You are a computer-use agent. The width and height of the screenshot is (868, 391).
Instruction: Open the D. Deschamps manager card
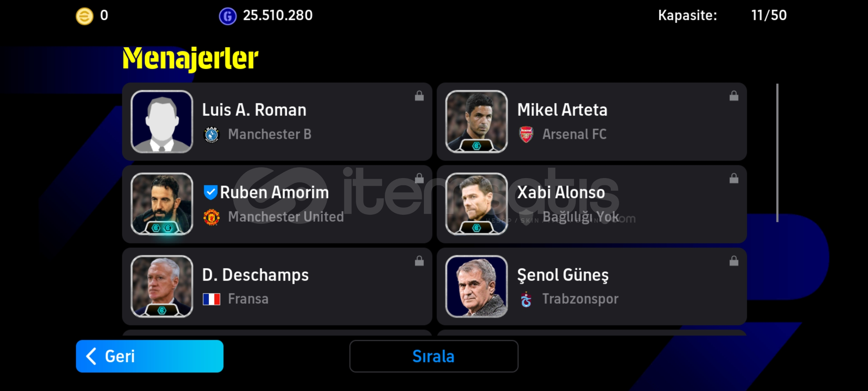tap(277, 286)
